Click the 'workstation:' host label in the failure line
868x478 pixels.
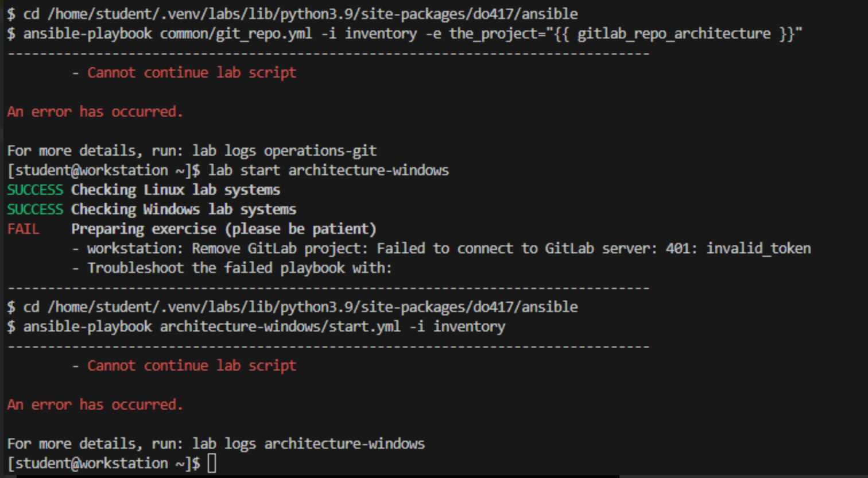coord(135,248)
